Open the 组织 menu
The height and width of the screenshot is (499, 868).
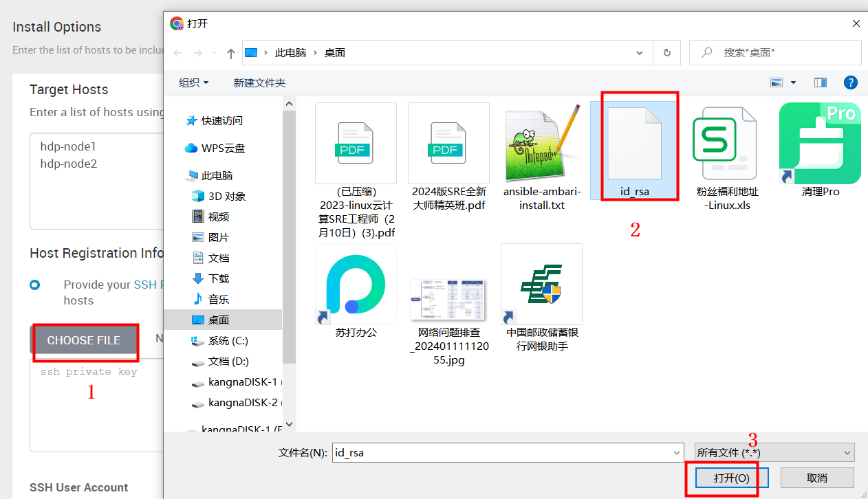[193, 82]
